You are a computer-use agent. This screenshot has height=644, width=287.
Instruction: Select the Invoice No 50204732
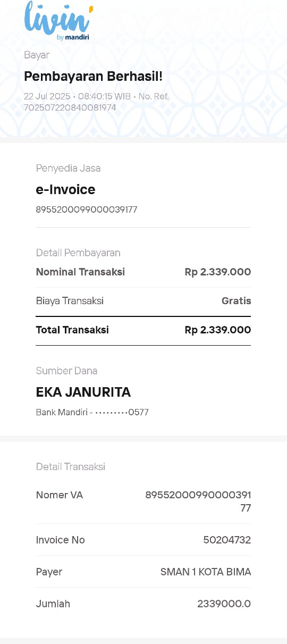pyautogui.click(x=227, y=540)
